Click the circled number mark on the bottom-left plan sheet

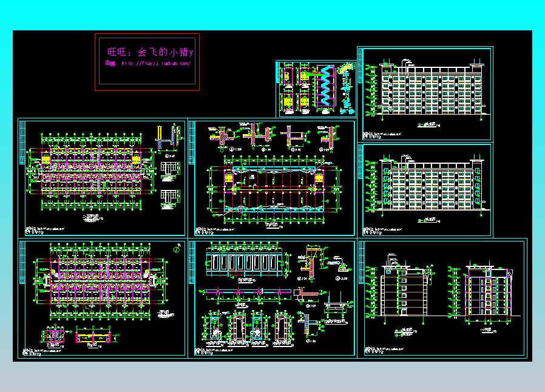pos(177,249)
